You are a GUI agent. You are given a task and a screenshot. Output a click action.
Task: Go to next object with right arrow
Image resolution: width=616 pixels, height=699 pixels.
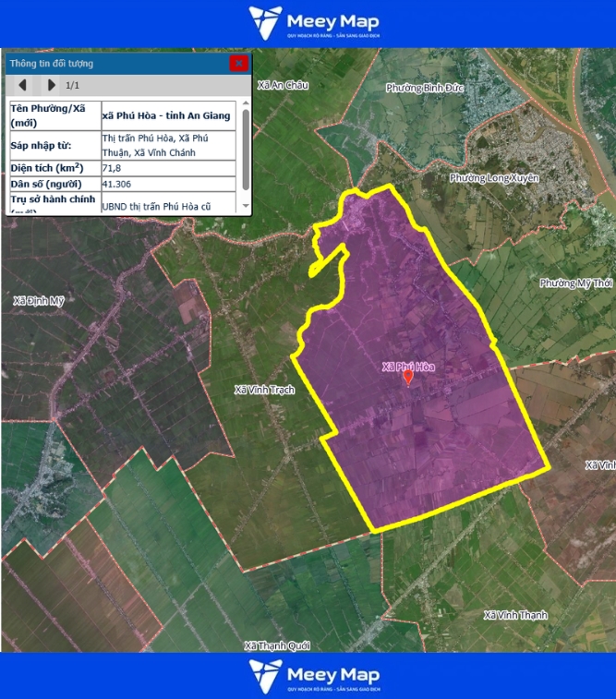pyautogui.click(x=51, y=85)
